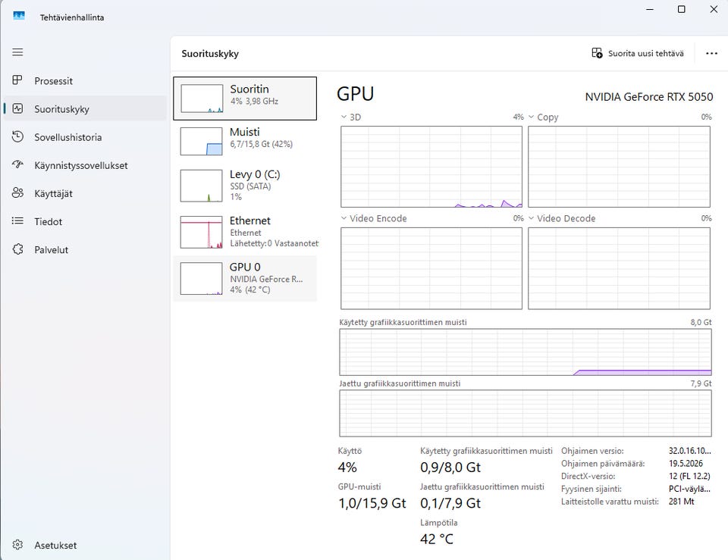Click the Jaettu grafiikkasuorittimen muisti graph
The width and height of the screenshot is (728, 560).
pos(525,414)
